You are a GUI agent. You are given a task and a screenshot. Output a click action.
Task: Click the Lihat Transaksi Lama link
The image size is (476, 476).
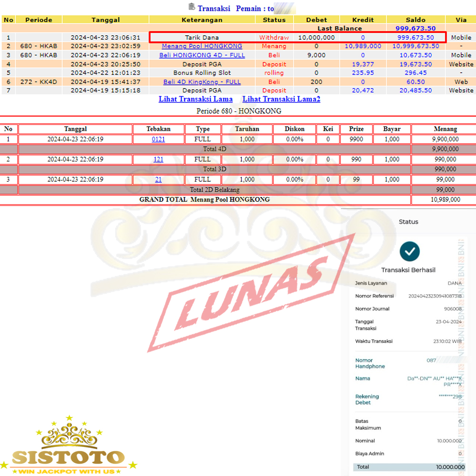coord(196,99)
